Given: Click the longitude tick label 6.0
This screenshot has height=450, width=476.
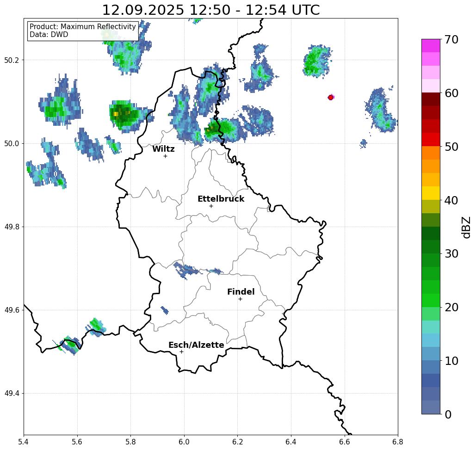Looking at the screenshot, I should pos(184,442).
